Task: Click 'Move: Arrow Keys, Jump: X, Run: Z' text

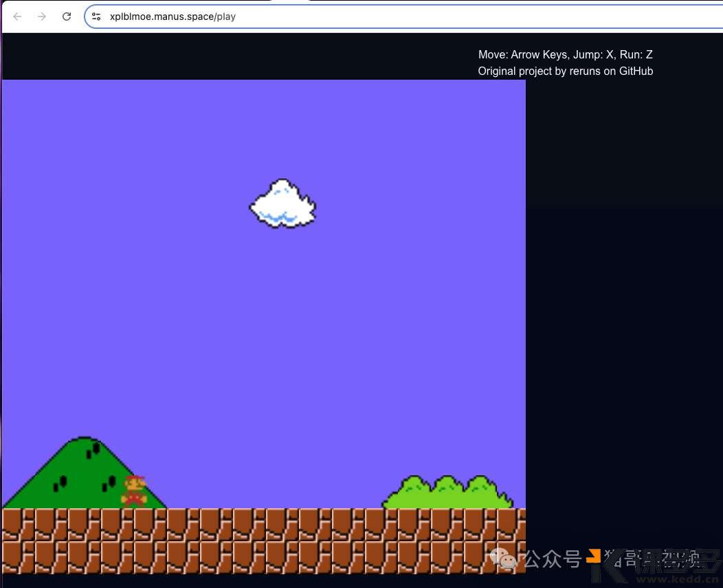Action: pos(566,55)
